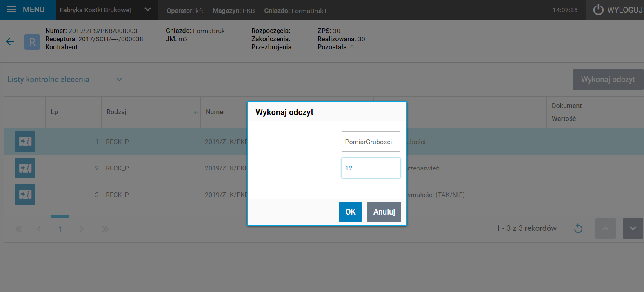Click the scroll up chevron button
The height and width of the screenshot is (292, 644).
point(605,228)
